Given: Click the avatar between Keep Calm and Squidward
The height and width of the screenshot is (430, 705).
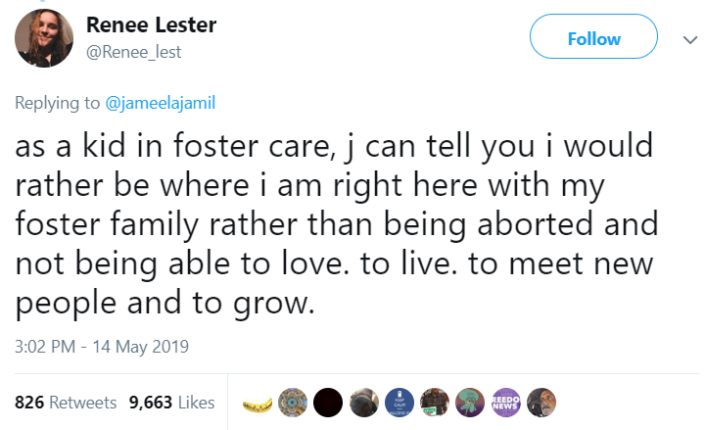Looking at the screenshot, I should click(x=435, y=402).
